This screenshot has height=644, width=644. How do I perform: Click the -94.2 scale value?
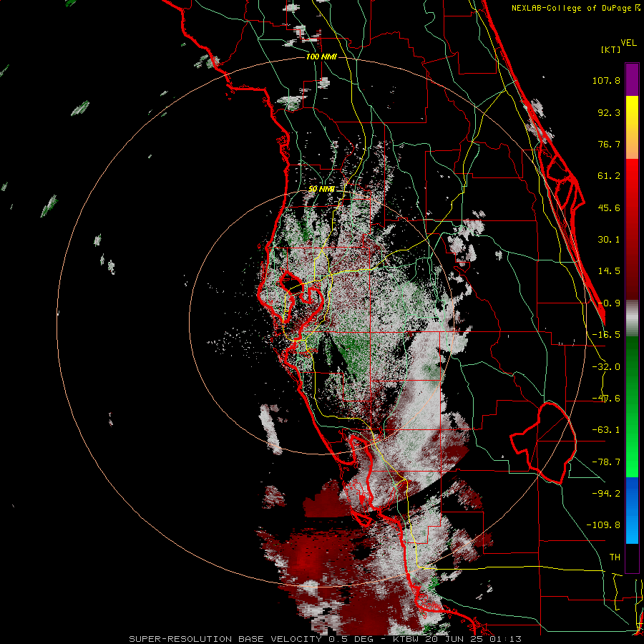[606, 493]
